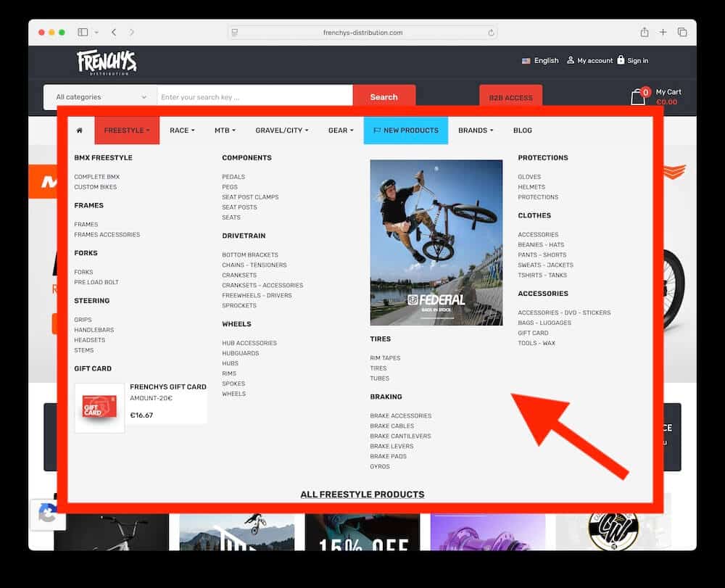The height and width of the screenshot is (588, 725).
Task: Select the NEW PRODUCTS tab
Action: click(x=405, y=131)
